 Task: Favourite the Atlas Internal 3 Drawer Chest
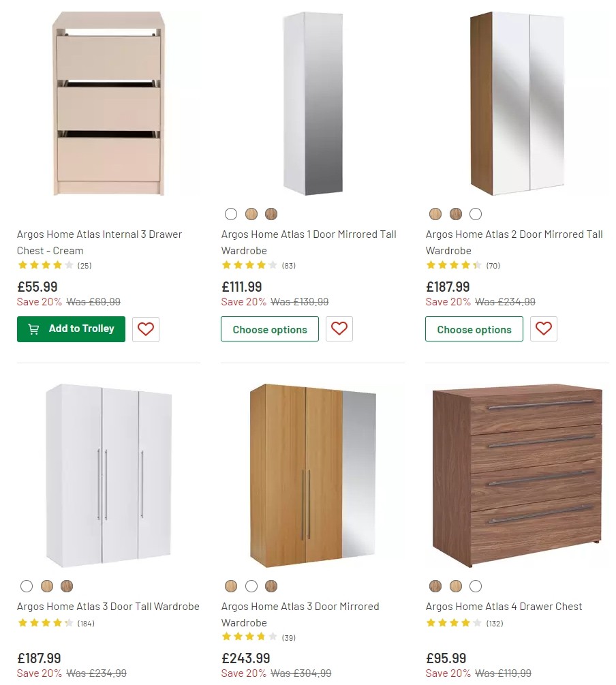(145, 329)
